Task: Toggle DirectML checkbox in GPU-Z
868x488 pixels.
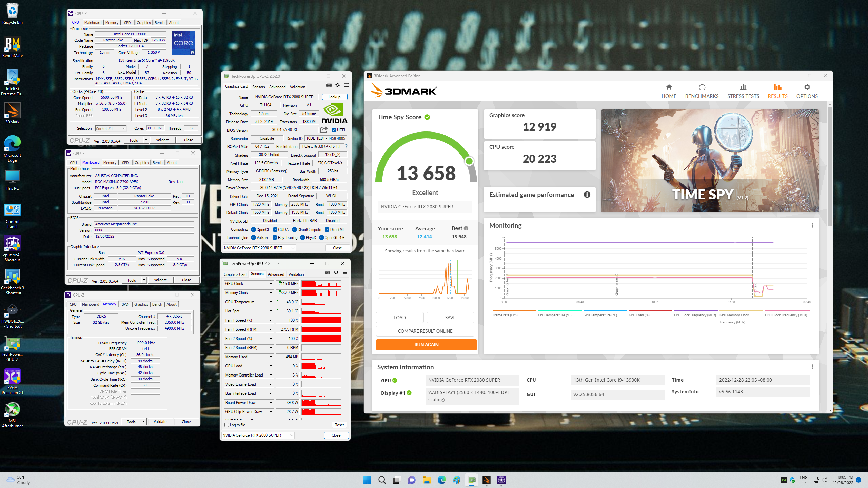Action: tap(327, 230)
